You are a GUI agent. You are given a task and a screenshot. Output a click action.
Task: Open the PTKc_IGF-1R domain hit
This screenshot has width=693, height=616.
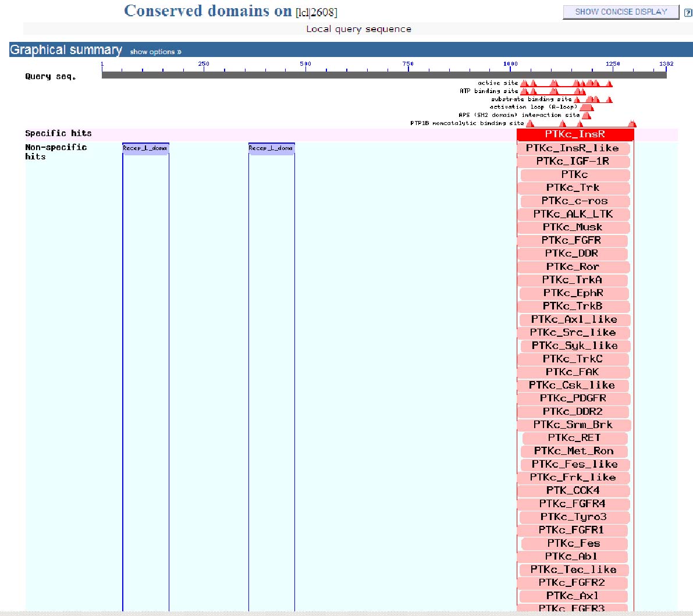(x=573, y=161)
